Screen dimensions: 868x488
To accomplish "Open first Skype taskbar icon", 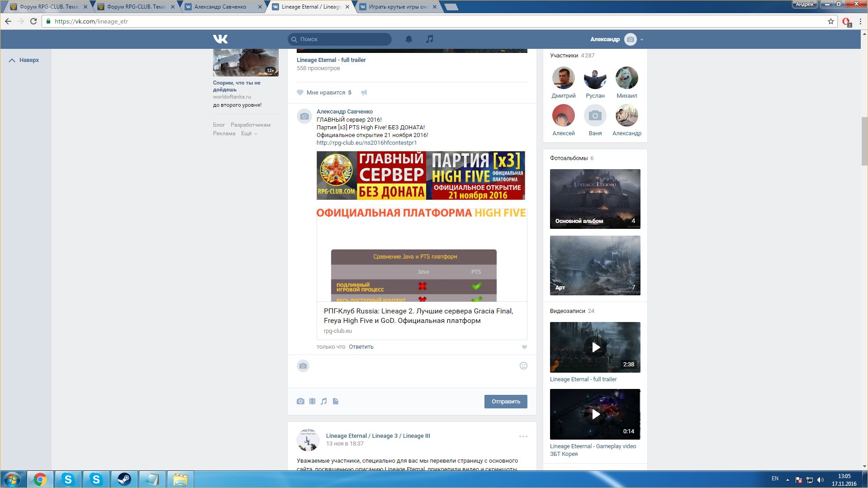I will coord(68,479).
